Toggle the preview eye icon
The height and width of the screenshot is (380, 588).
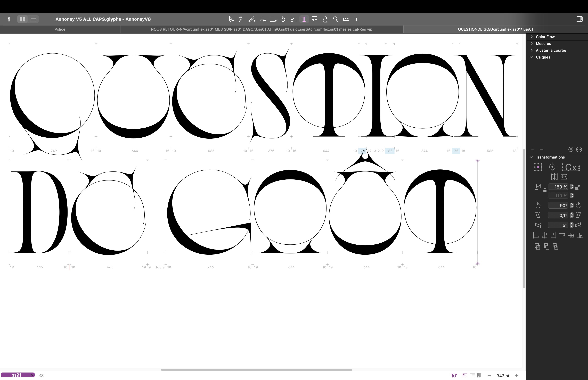click(42, 376)
